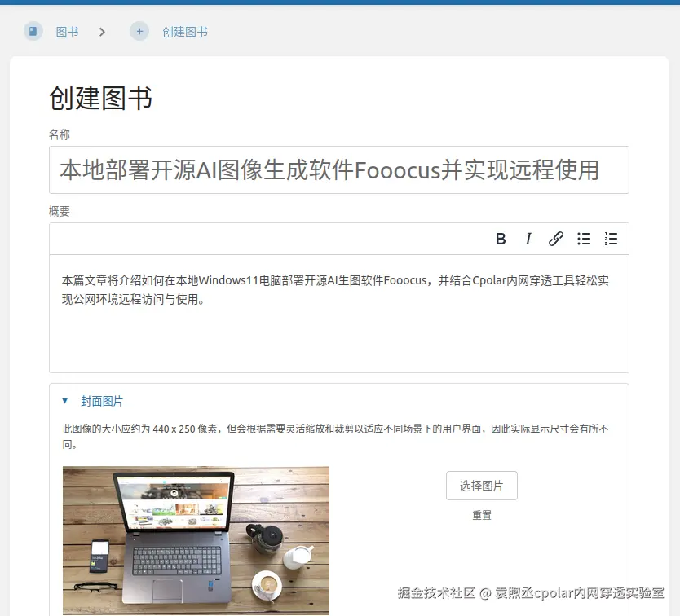The image size is (680, 616).
Task: Click the 选择图片 button
Action: click(481, 486)
